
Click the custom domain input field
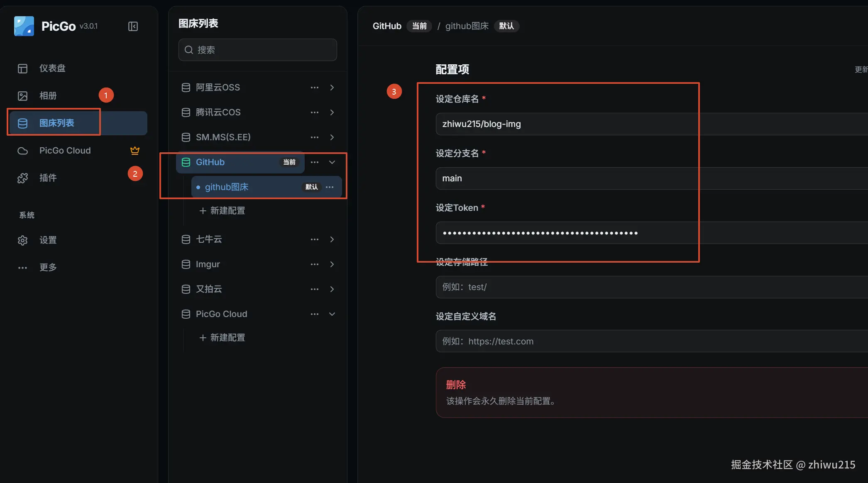[652, 342]
